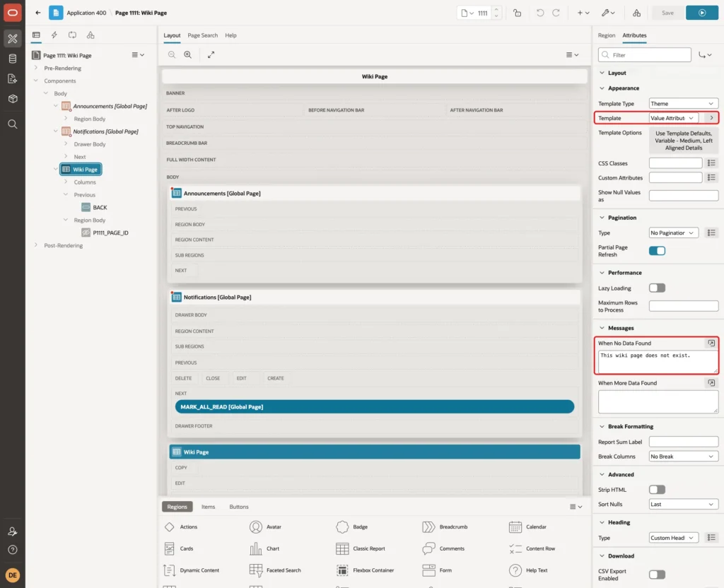Open the App Builder sidebar icon
Image resolution: width=724 pixels, height=588 pixels.
click(x=13, y=39)
